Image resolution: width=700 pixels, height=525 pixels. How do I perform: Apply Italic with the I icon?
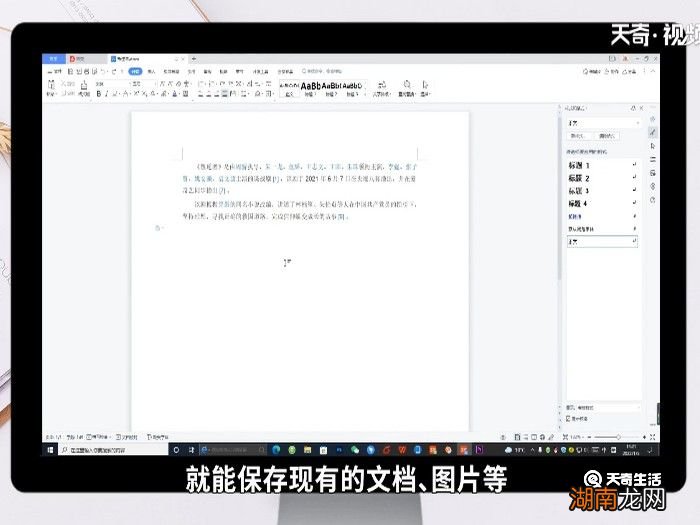pos(106,94)
